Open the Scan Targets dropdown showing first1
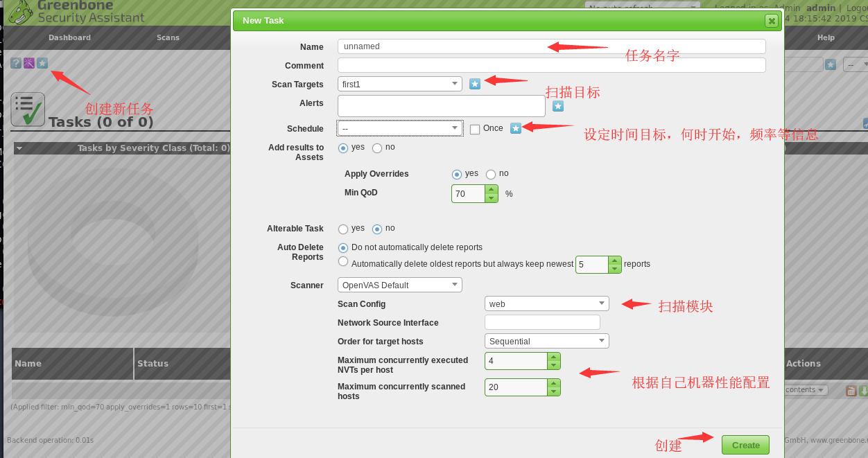Viewport: 868px width, 458px height. pyautogui.click(x=400, y=84)
